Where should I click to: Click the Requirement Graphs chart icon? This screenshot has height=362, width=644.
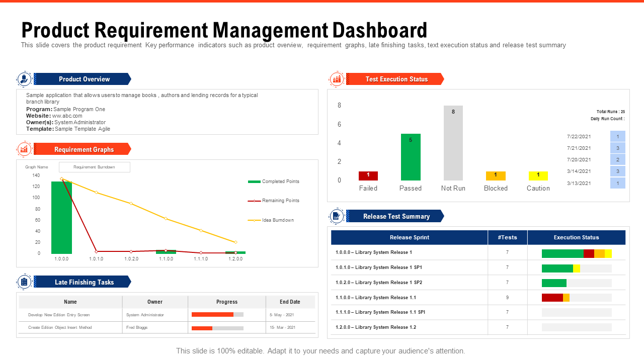click(24, 149)
